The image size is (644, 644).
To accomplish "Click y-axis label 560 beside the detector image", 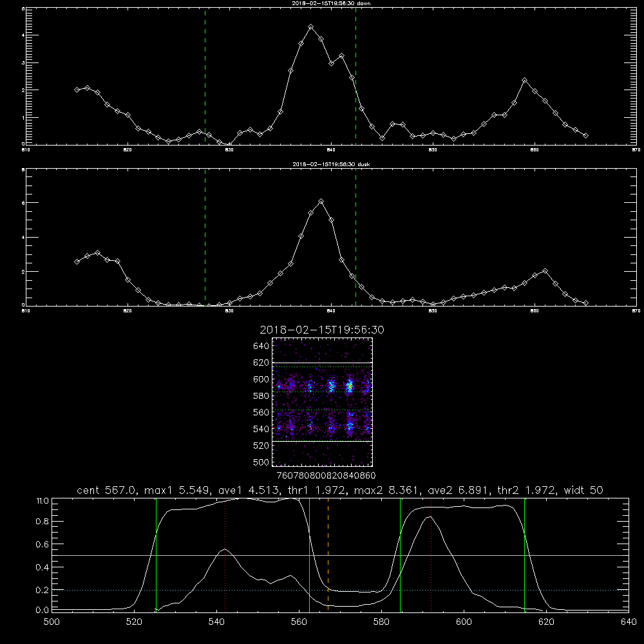I will [x=261, y=412].
